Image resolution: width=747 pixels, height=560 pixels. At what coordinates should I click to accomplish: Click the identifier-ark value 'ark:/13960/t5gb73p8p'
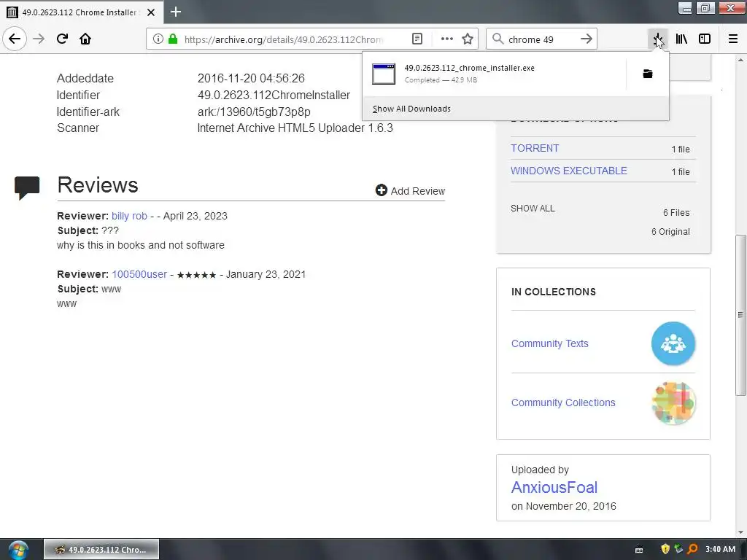[x=254, y=112]
